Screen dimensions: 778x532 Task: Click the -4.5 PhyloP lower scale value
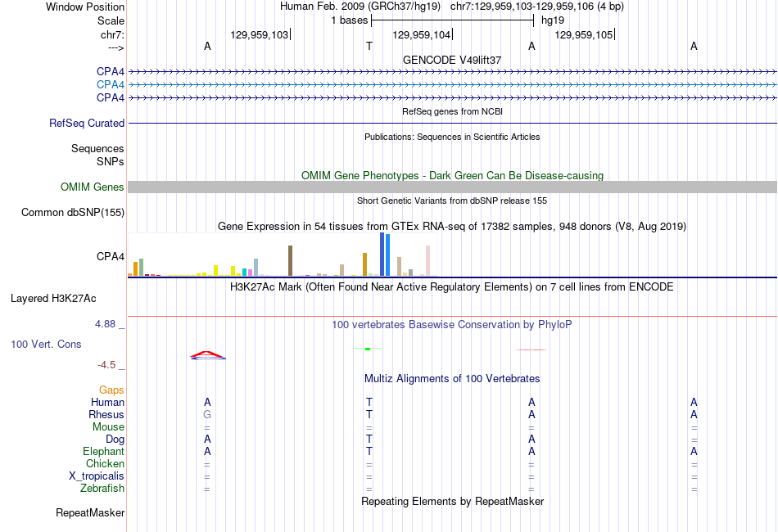(106, 365)
